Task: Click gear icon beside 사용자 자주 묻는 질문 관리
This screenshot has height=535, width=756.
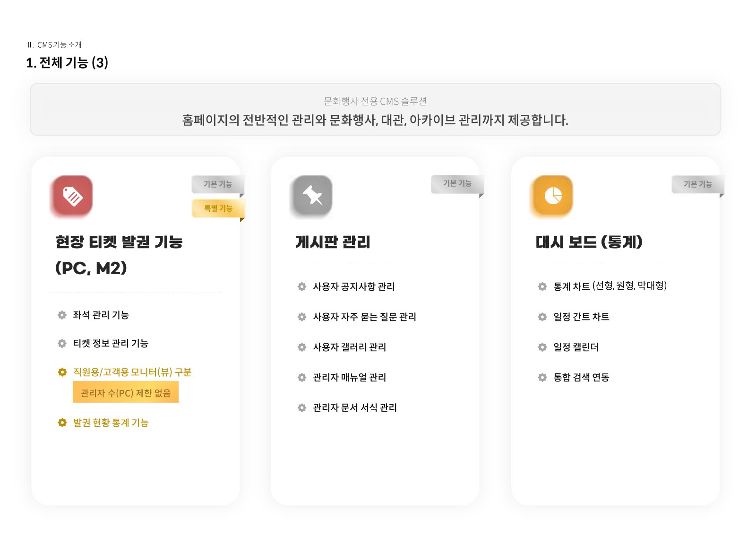Action: pyautogui.click(x=302, y=317)
